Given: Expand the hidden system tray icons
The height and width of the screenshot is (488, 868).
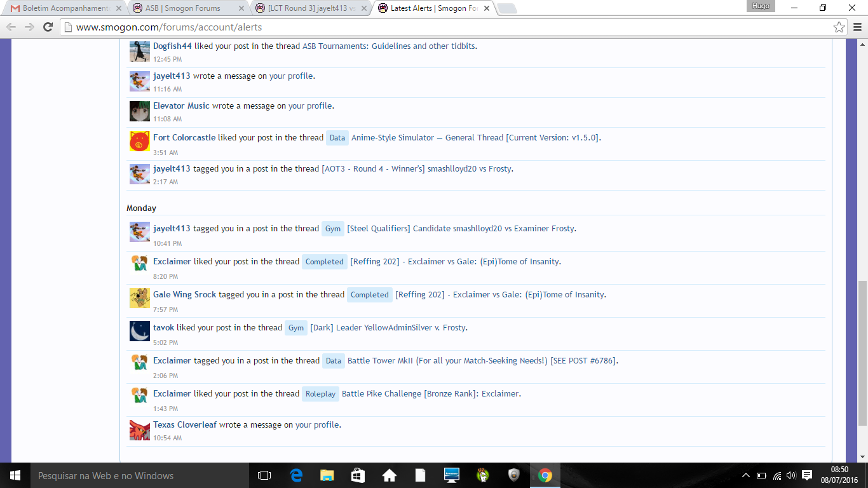Looking at the screenshot, I should (x=745, y=475).
